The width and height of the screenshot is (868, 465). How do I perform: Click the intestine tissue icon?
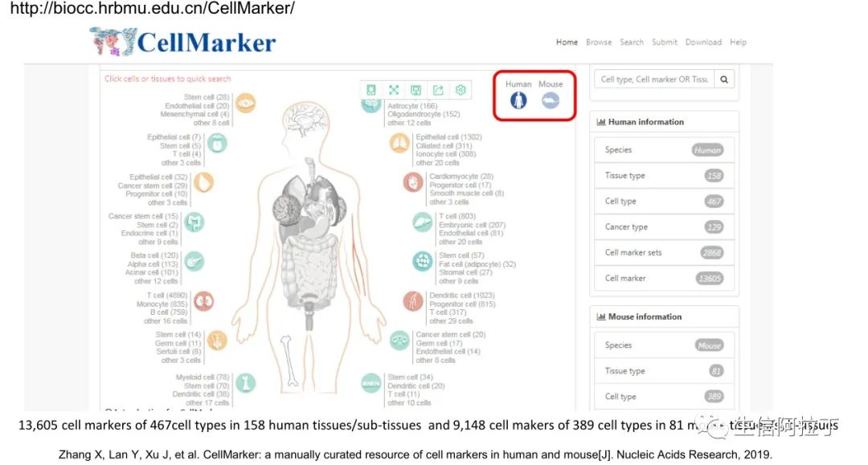pos(194,222)
